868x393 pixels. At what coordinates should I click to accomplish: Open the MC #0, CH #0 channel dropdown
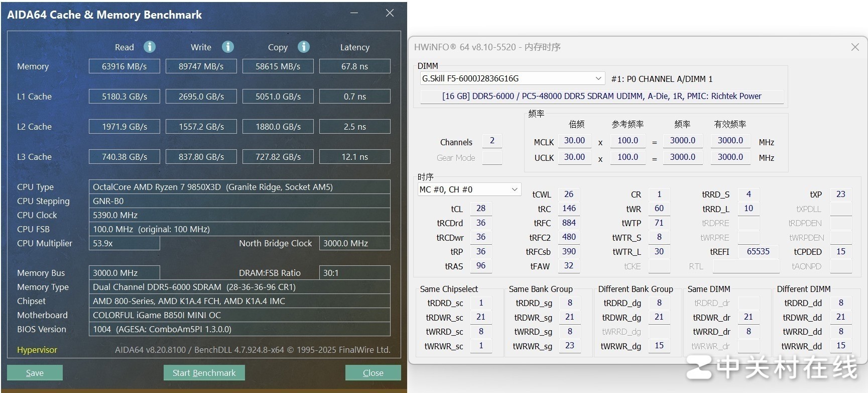(x=469, y=189)
